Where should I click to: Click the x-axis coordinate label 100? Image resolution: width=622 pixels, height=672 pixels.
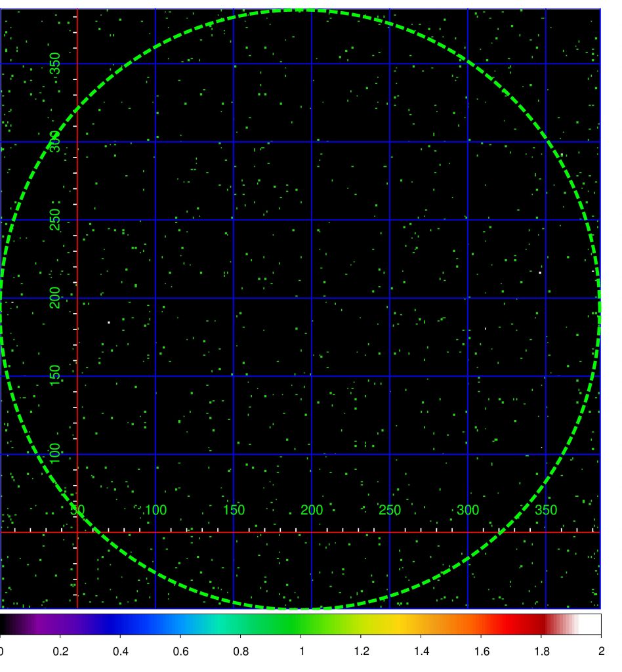coord(155,510)
